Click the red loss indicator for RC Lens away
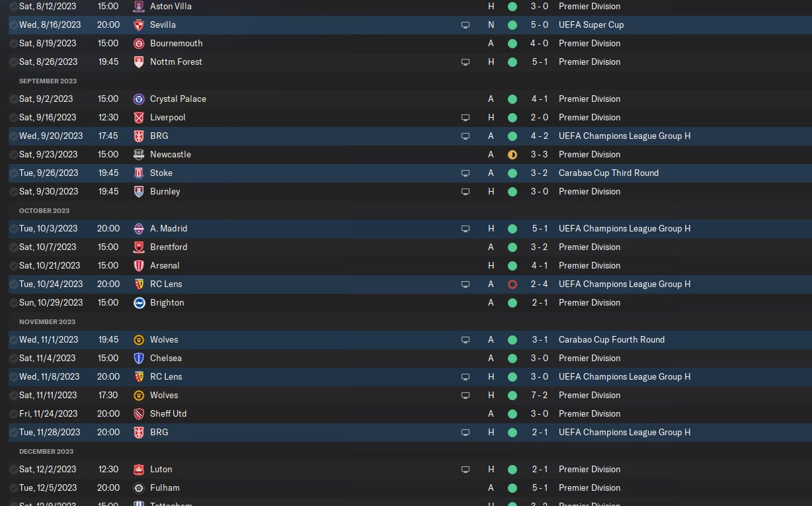The image size is (812, 506). [512, 284]
